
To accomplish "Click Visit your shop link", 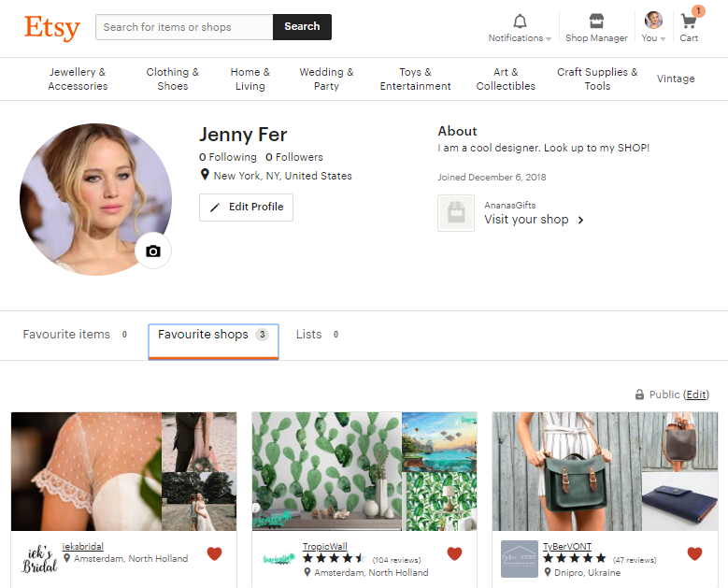I will (x=526, y=220).
